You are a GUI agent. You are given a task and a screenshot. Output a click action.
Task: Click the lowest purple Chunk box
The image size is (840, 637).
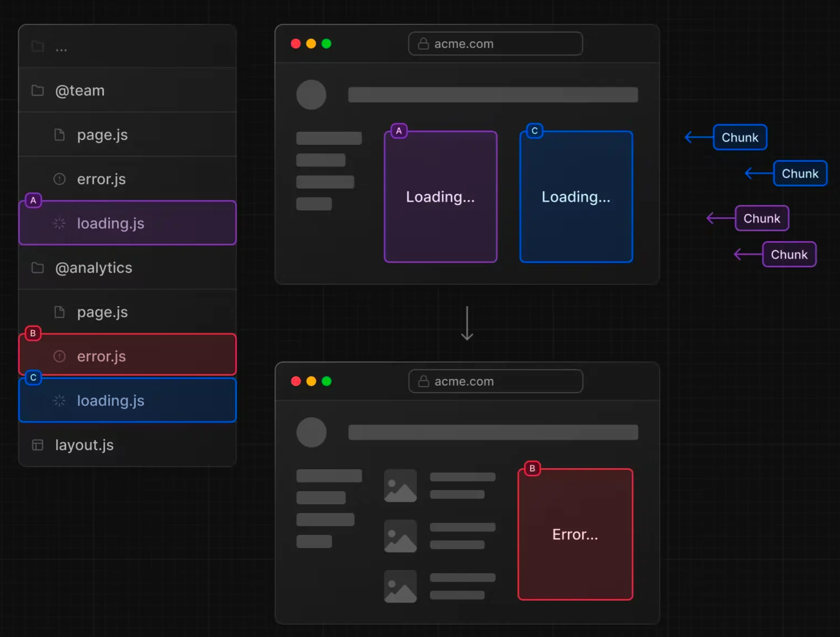tap(789, 255)
